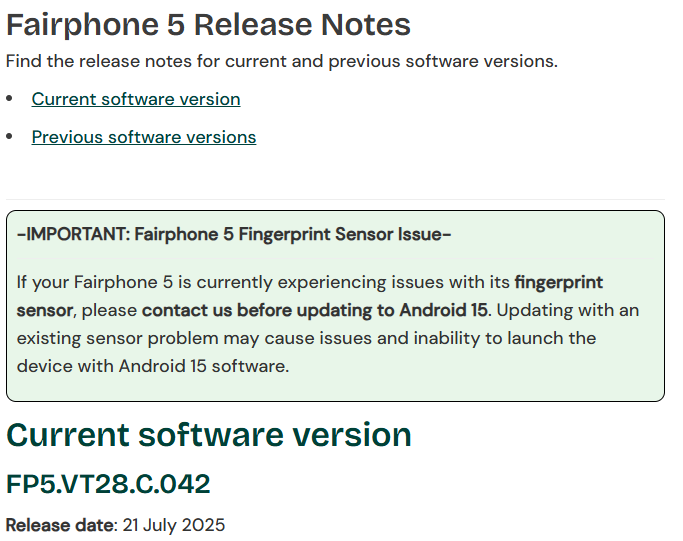The image size is (683, 541).
Task: Click the intro sentence about finding release notes
Action: point(282,61)
